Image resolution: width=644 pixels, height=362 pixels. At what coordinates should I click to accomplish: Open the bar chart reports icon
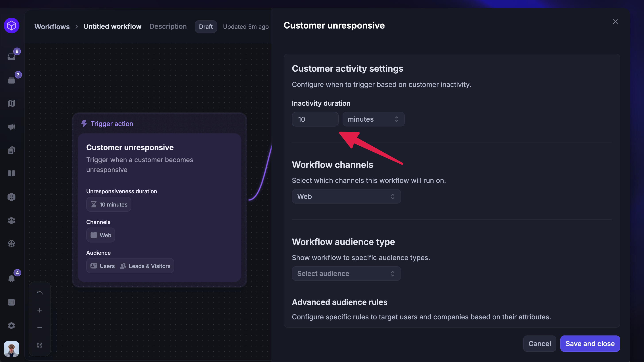coord(12,302)
